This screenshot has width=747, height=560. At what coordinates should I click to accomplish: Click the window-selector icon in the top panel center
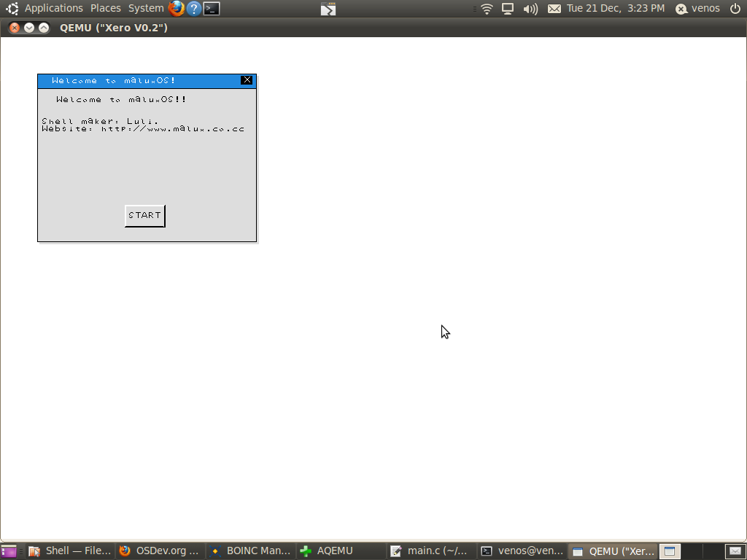coord(328,9)
